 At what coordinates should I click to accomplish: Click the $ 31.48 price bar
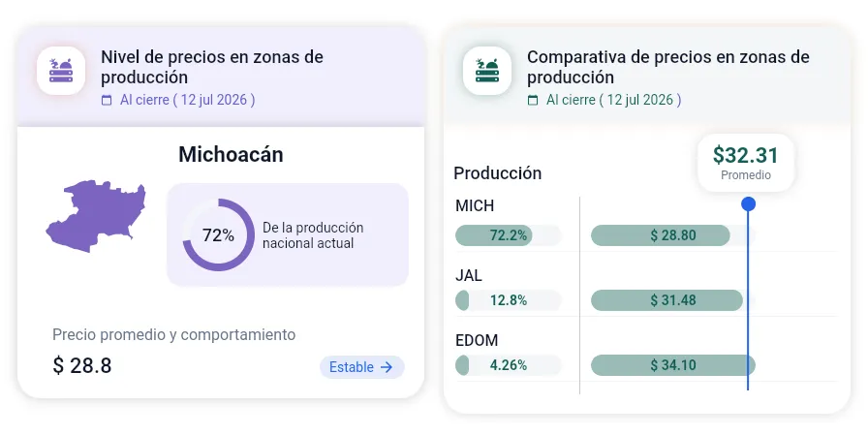[666, 300]
